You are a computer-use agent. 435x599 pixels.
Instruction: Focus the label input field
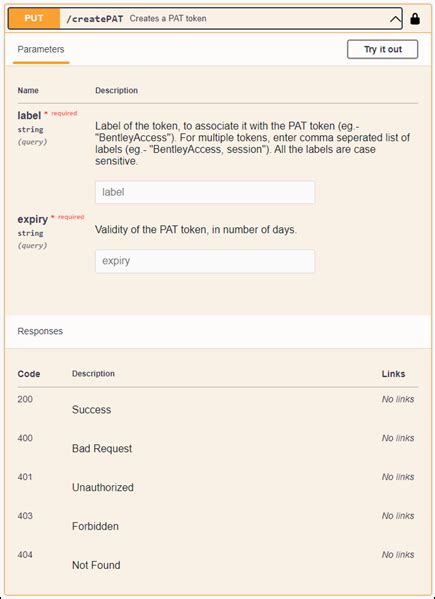click(205, 192)
